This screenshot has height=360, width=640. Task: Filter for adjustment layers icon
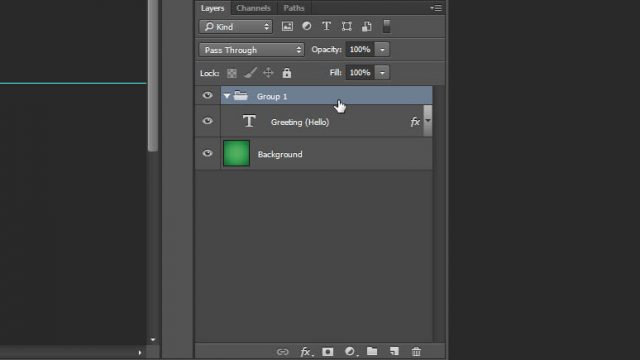point(307,27)
